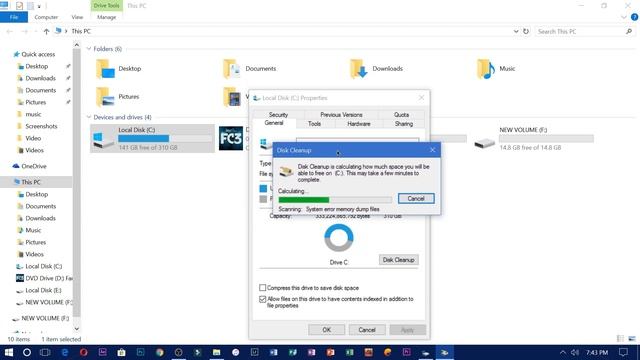This screenshot has width=640, height=360.
Task: Open the NEW VOLUME (F:) drive
Action: click(534, 138)
